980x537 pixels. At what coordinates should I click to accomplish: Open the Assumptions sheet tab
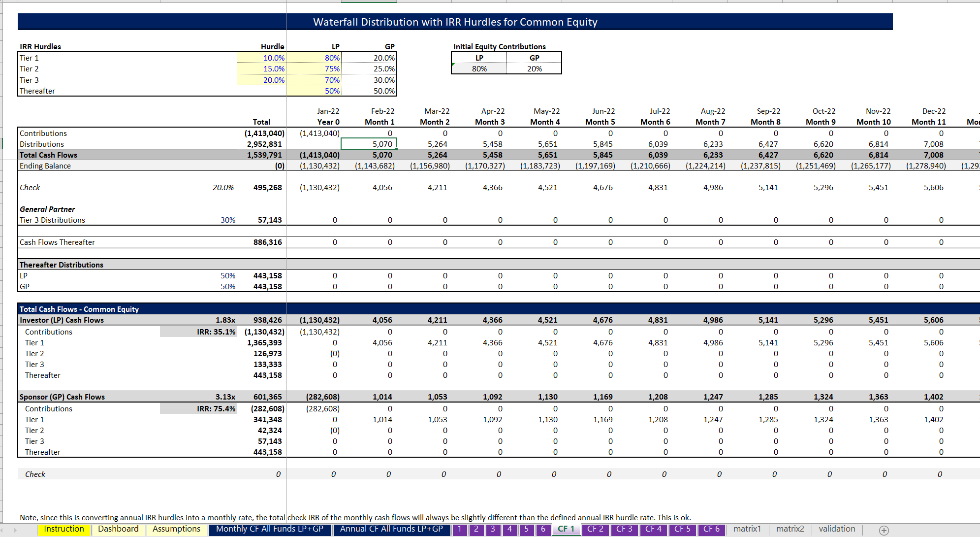tap(176, 529)
